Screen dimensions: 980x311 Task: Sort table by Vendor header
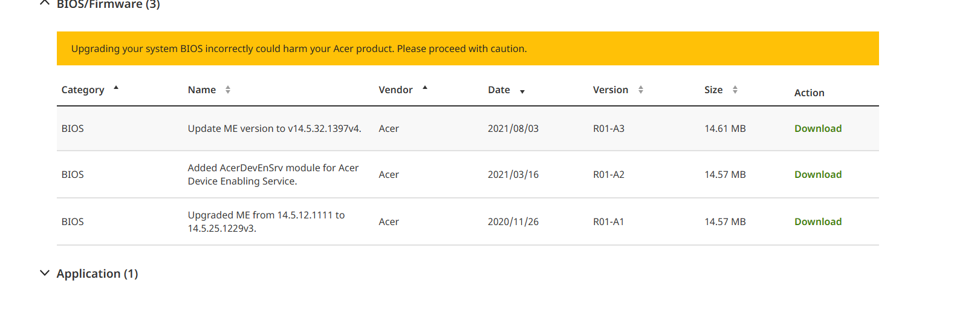point(395,90)
